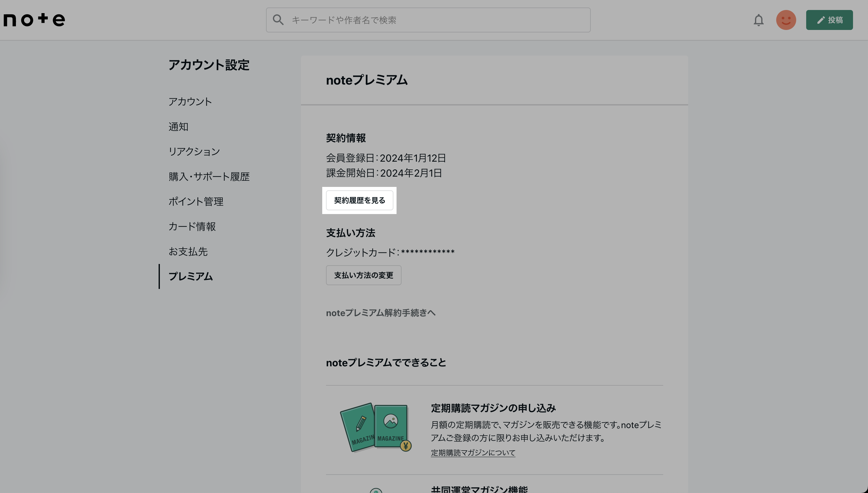Click 契約履歴を見る button
Image resolution: width=868 pixels, height=493 pixels.
(359, 200)
